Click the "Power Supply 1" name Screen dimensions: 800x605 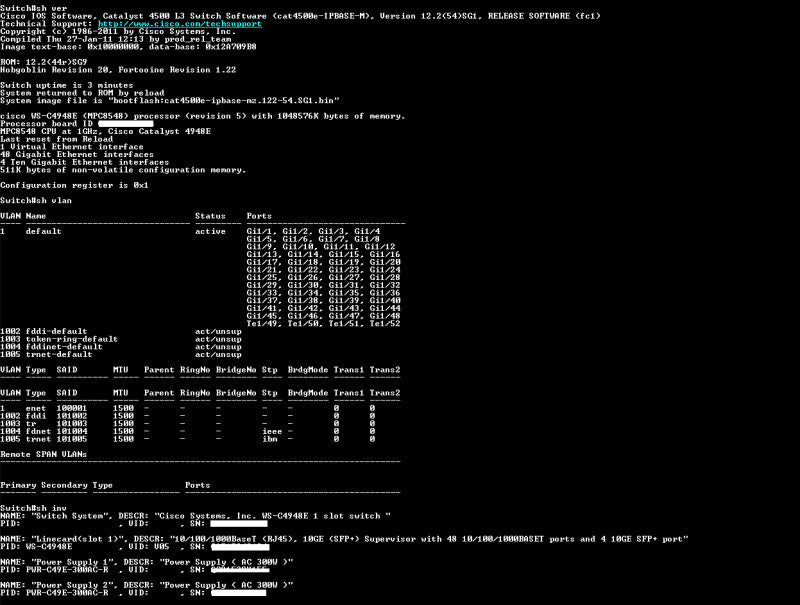pos(72,562)
